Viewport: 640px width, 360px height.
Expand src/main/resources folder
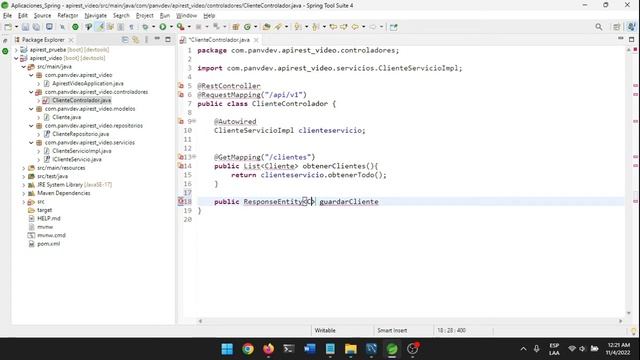[x=24, y=168]
